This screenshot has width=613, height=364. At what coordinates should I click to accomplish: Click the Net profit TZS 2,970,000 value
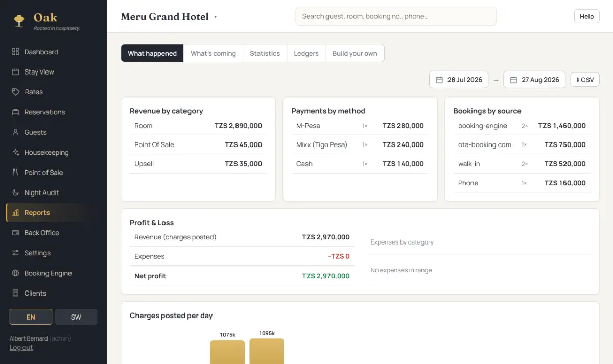tap(326, 276)
